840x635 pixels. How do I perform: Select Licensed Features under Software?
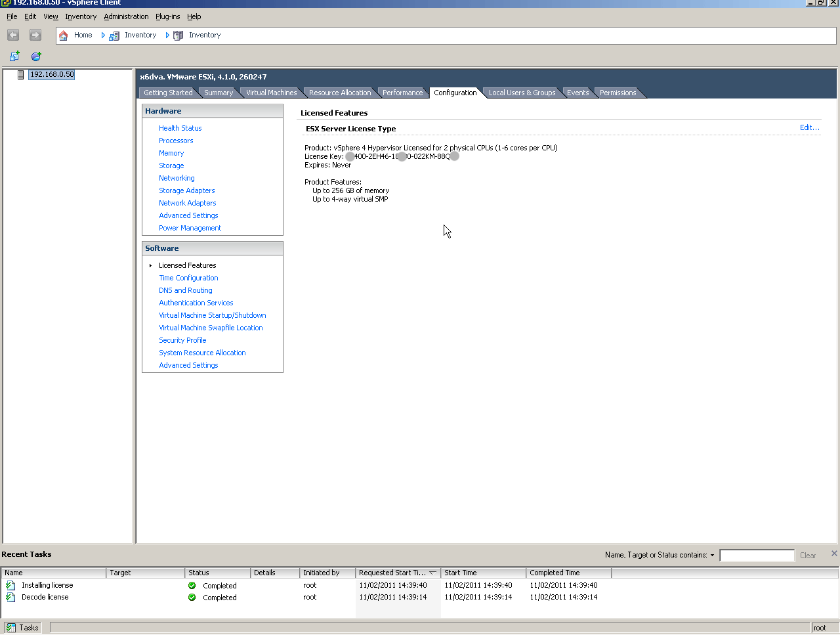(187, 265)
